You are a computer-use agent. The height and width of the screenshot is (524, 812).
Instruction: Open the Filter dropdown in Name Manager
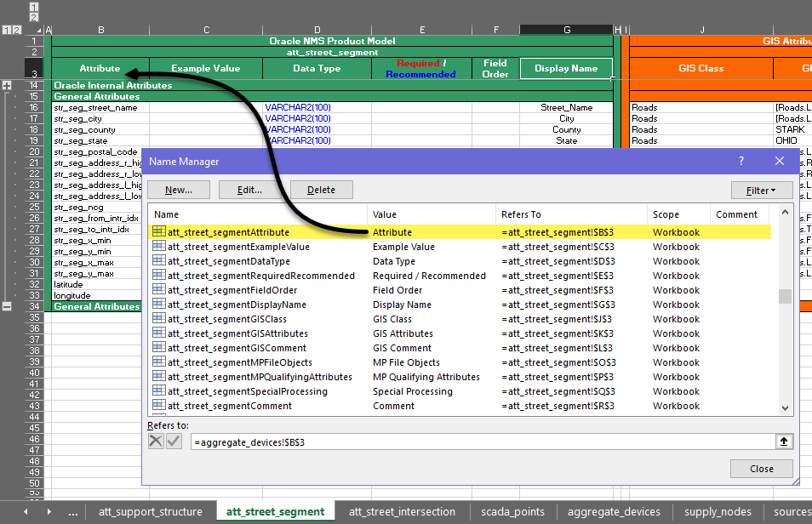coord(762,191)
